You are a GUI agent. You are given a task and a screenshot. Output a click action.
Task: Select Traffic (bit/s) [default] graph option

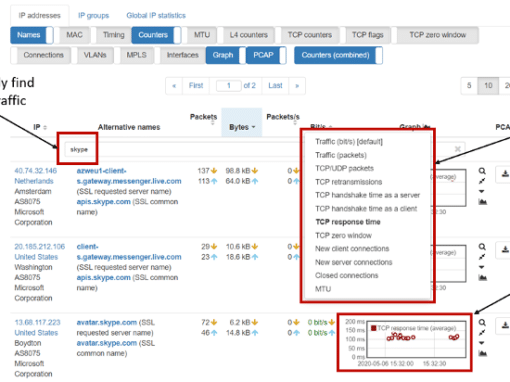pos(349,142)
